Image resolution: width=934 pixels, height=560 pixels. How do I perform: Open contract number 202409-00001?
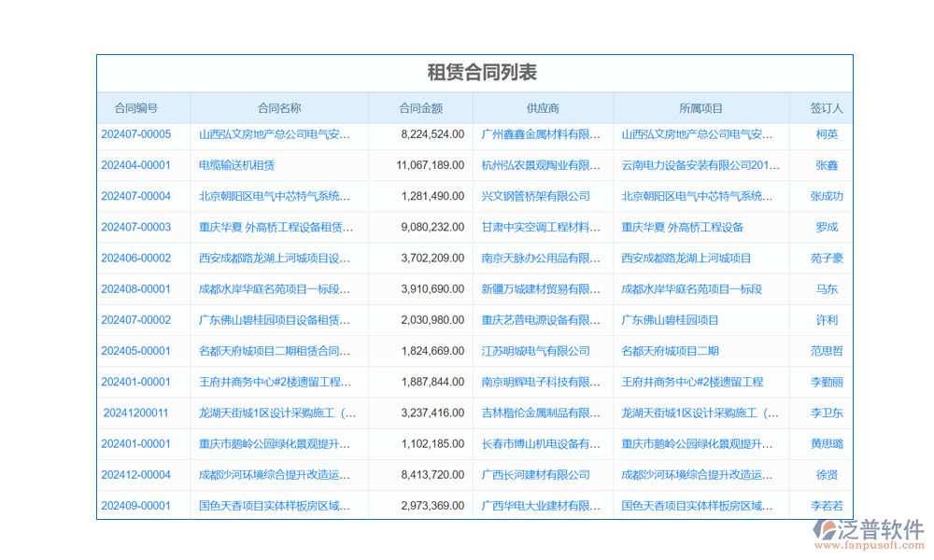click(136, 506)
